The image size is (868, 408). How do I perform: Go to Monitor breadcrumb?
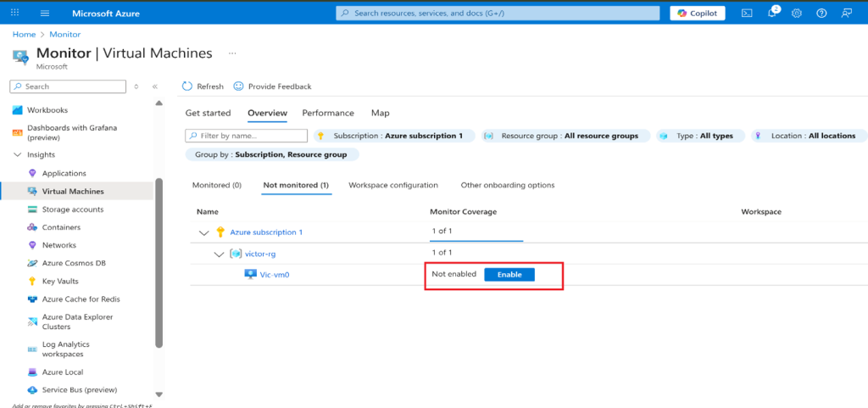[x=64, y=34]
